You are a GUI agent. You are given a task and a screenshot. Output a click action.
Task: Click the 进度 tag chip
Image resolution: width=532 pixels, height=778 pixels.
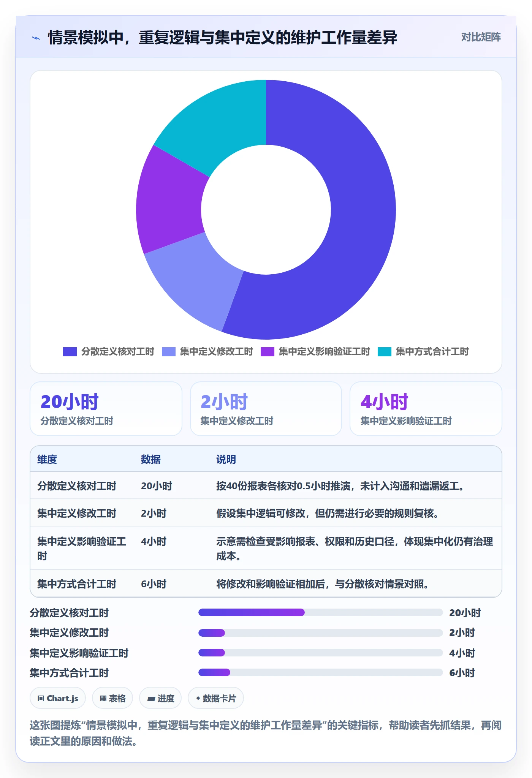160,698
